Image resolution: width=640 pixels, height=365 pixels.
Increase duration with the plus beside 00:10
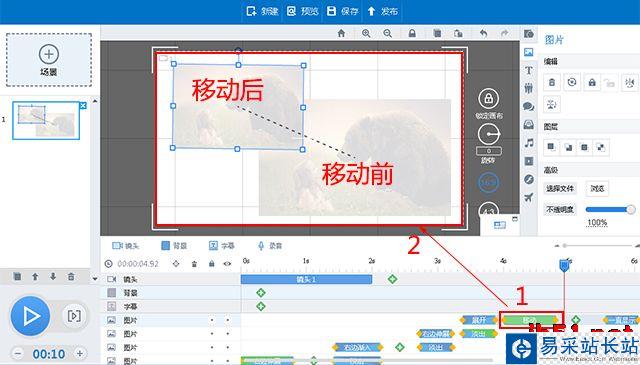coord(80,354)
